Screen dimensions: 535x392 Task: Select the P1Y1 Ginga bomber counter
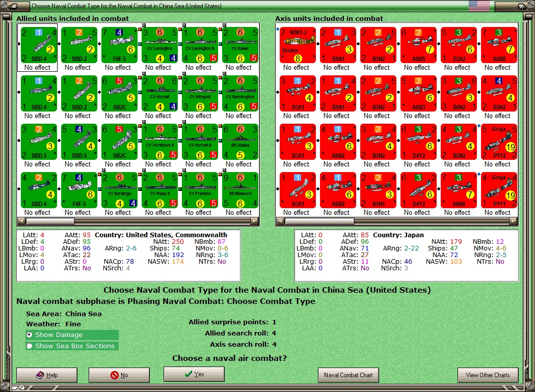click(x=499, y=190)
